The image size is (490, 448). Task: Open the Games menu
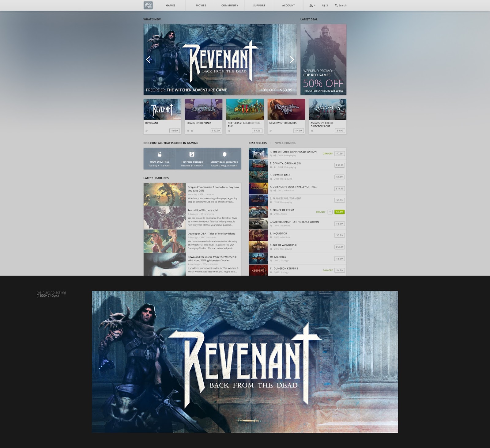click(x=171, y=6)
